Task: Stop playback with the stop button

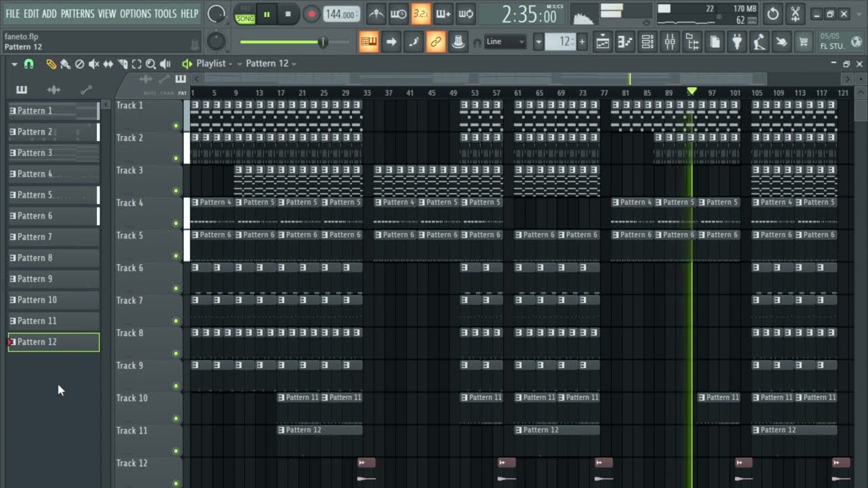Action: [x=288, y=14]
